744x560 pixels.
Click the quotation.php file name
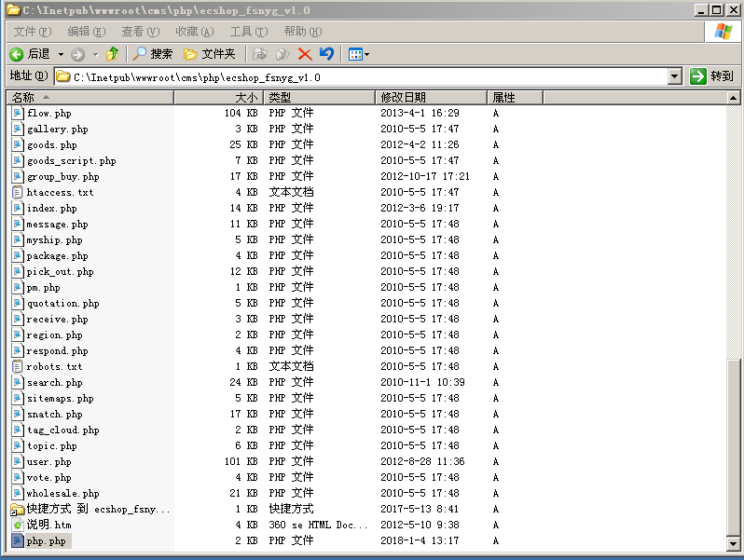62,304
